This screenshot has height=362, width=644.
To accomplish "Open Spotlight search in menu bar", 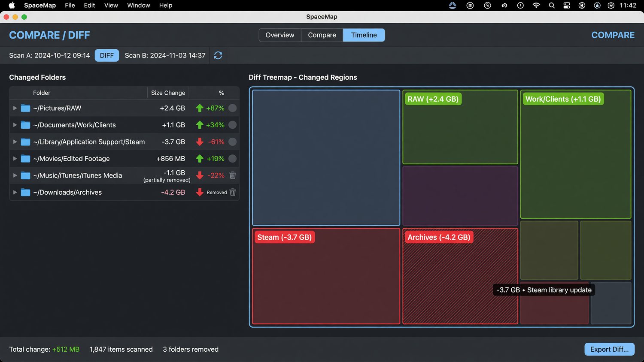I will (552, 6).
